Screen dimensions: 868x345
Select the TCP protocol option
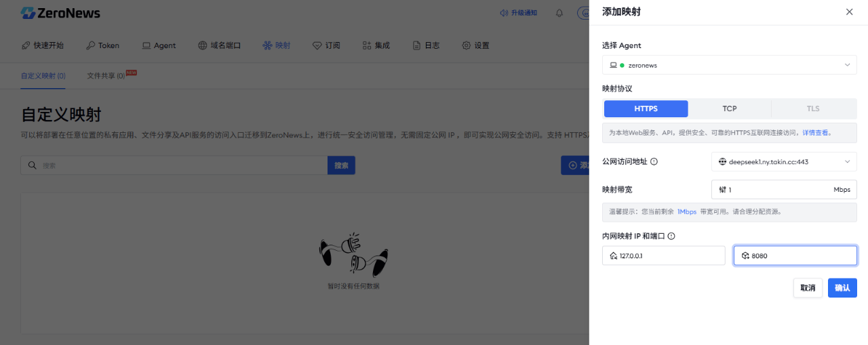coord(730,108)
